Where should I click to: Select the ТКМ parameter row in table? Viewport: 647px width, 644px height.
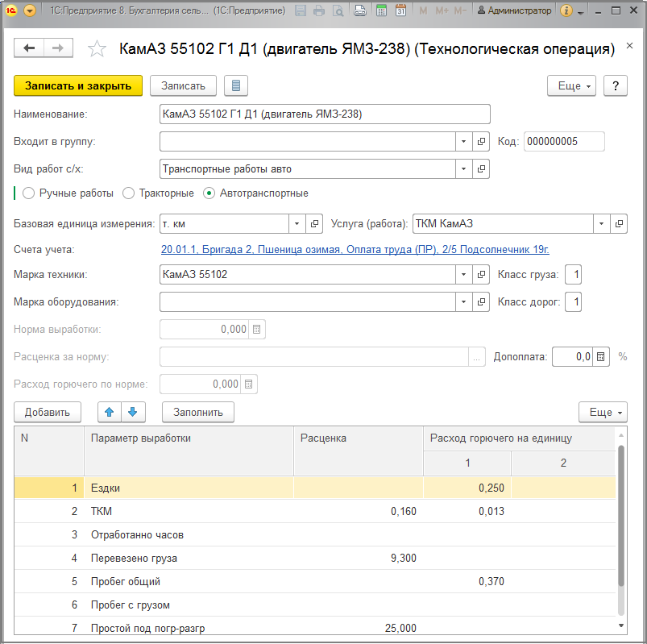point(315,511)
